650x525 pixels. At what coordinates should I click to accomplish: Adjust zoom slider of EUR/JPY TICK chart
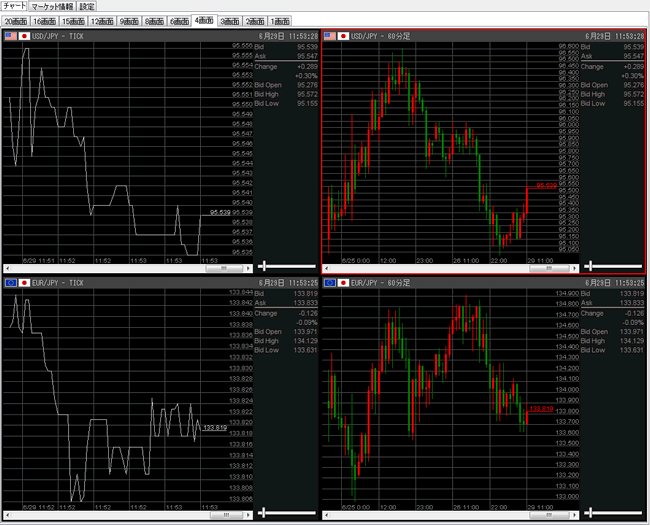(264, 513)
